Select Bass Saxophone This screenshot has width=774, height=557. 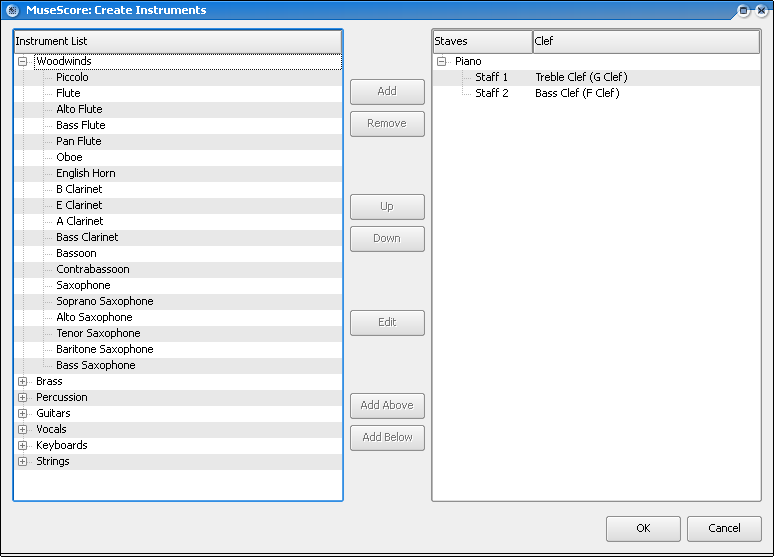click(95, 365)
